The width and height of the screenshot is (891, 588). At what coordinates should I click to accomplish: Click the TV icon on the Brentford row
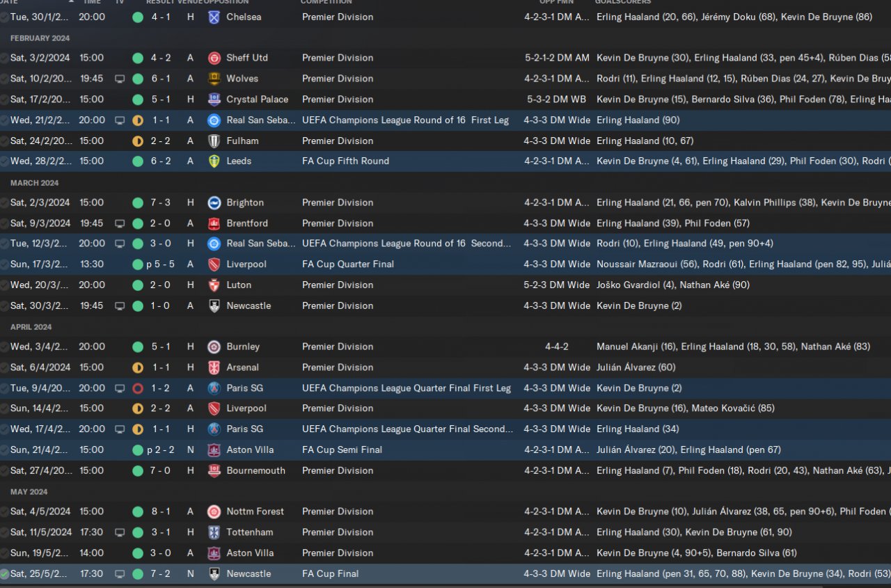click(x=120, y=223)
